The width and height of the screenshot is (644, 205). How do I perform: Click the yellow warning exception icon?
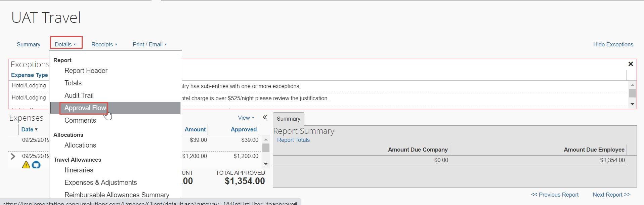click(26, 165)
